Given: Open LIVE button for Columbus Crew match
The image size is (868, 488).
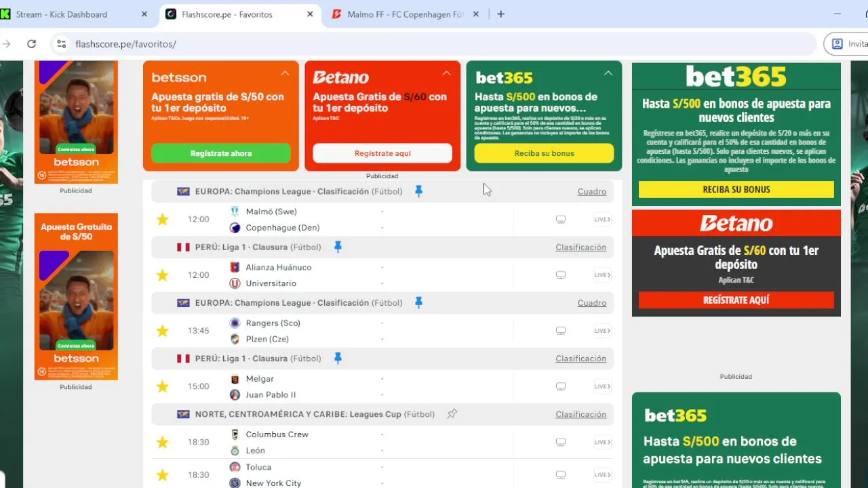Looking at the screenshot, I should pyautogui.click(x=602, y=442).
